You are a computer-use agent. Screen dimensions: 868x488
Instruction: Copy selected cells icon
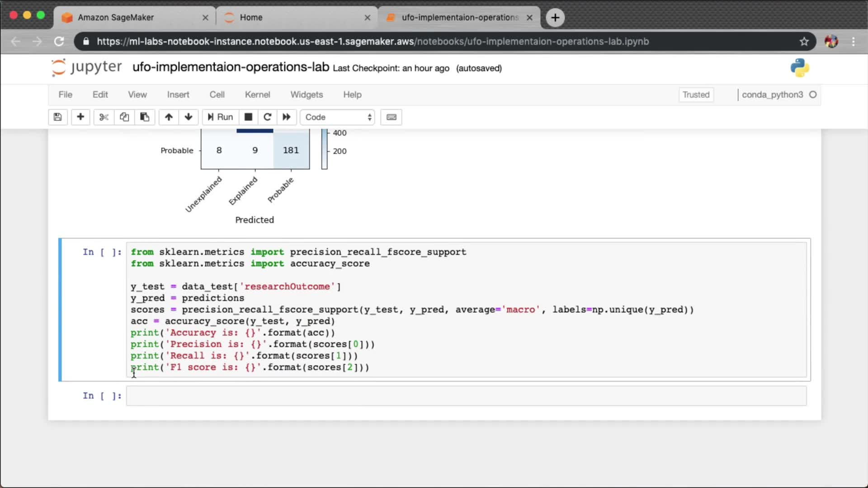(124, 117)
